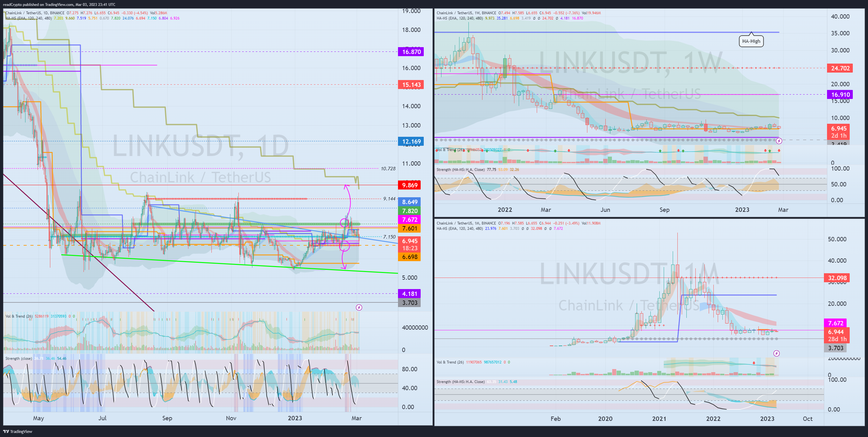The image size is (868, 437).
Task: Click the 6.945 2d 1h label on weekly chart
Action: coord(838,132)
